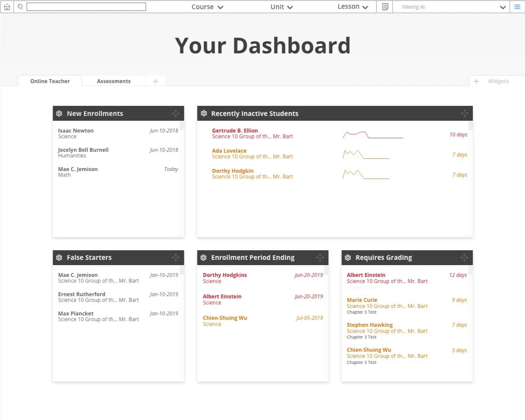Click Dorthy Hodgkin activity sparkline

point(366,175)
